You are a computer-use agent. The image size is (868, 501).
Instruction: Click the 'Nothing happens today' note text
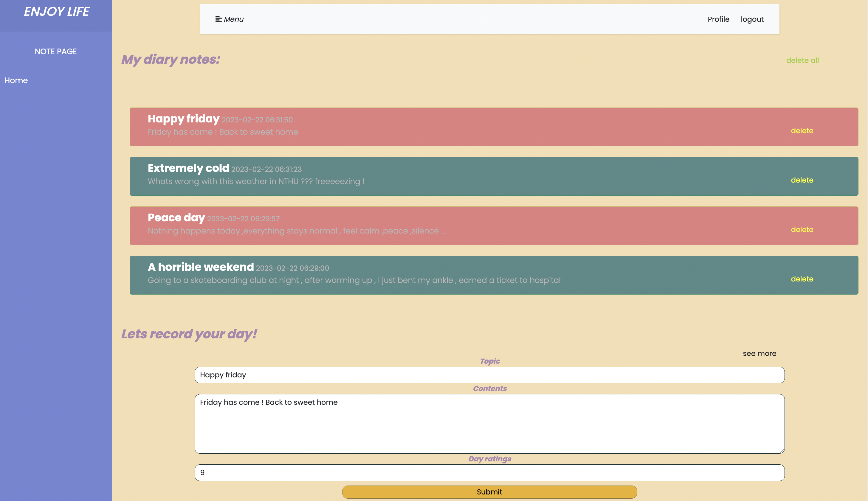pyautogui.click(x=297, y=231)
